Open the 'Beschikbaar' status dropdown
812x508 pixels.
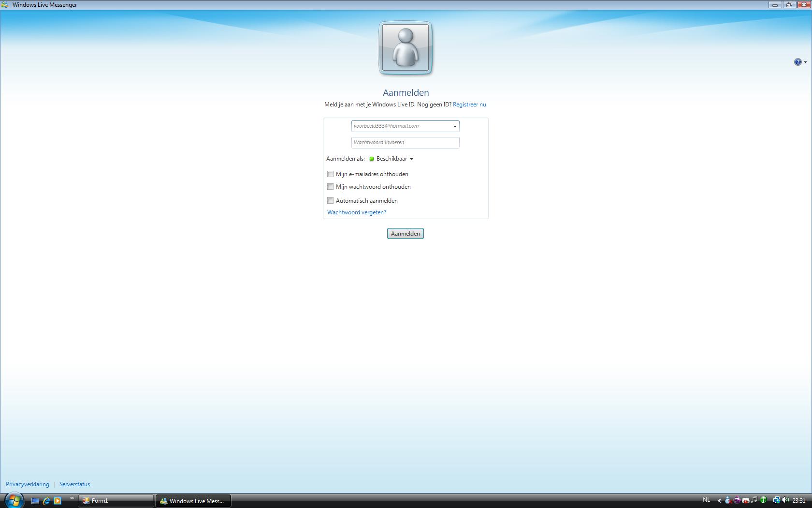[391, 159]
